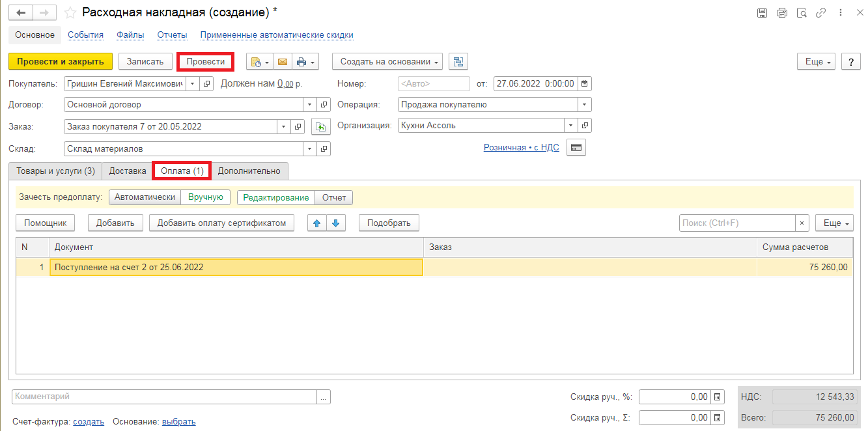
Task: Expand the Операция dropdown list
Action: [584, 105]
